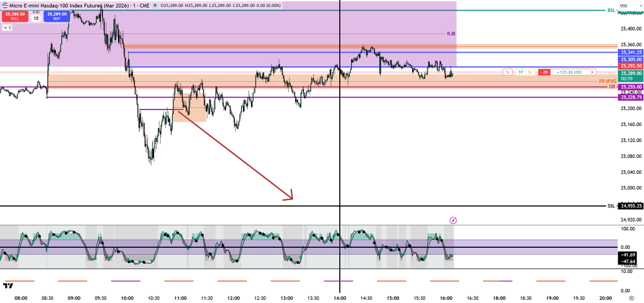This screenshot has height=303, width=644.
Task: Click the 25,255.00 purple price label
Action: 631,86
